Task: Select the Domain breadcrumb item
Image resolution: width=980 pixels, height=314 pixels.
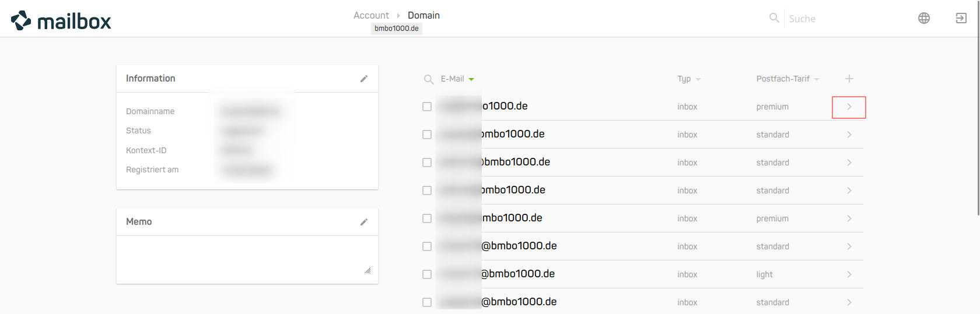Action: coord(423,15)
